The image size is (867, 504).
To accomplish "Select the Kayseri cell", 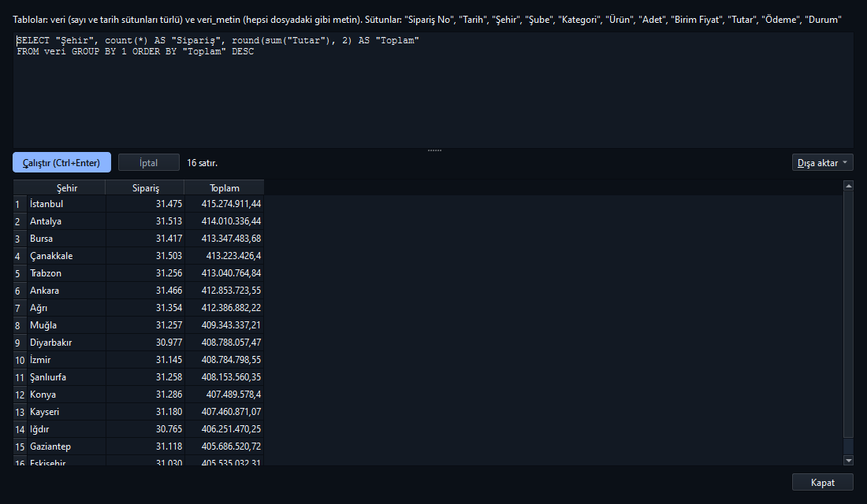I will [66, 412].
